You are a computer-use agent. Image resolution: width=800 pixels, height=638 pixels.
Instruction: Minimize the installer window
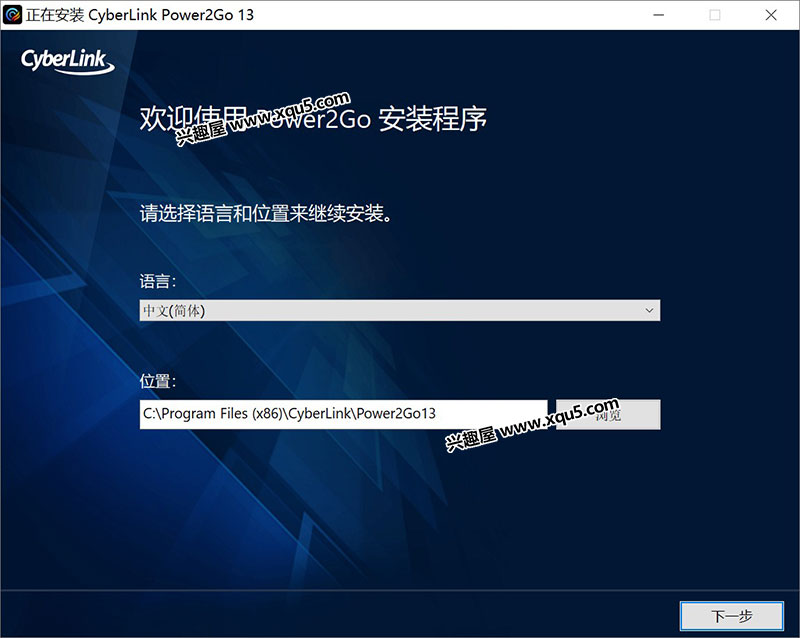(659, 15)
